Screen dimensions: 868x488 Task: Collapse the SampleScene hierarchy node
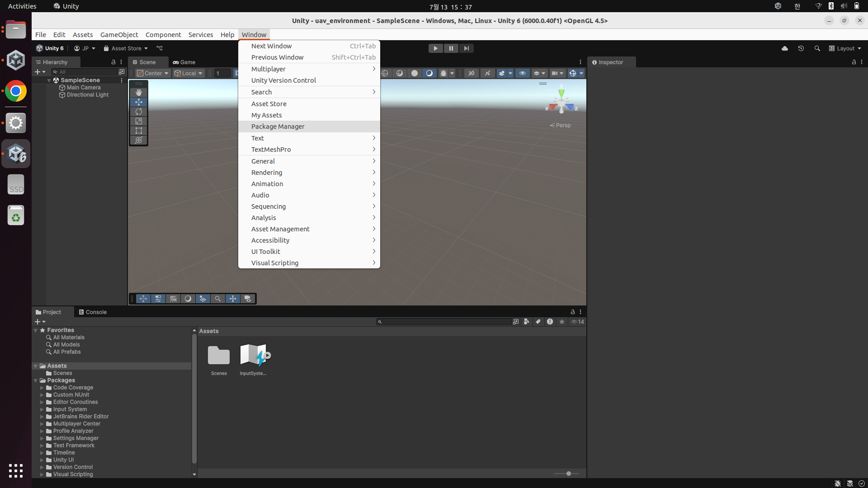coord(49,80)
